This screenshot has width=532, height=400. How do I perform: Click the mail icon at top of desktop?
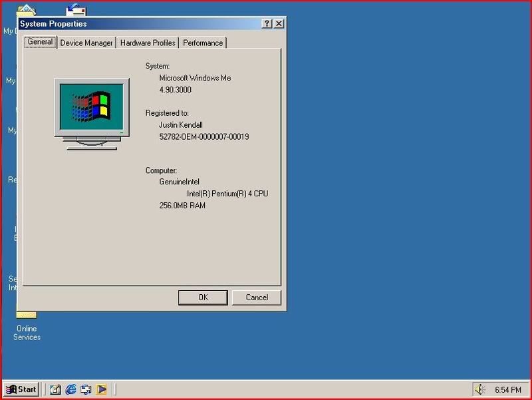tap(76, 10)
